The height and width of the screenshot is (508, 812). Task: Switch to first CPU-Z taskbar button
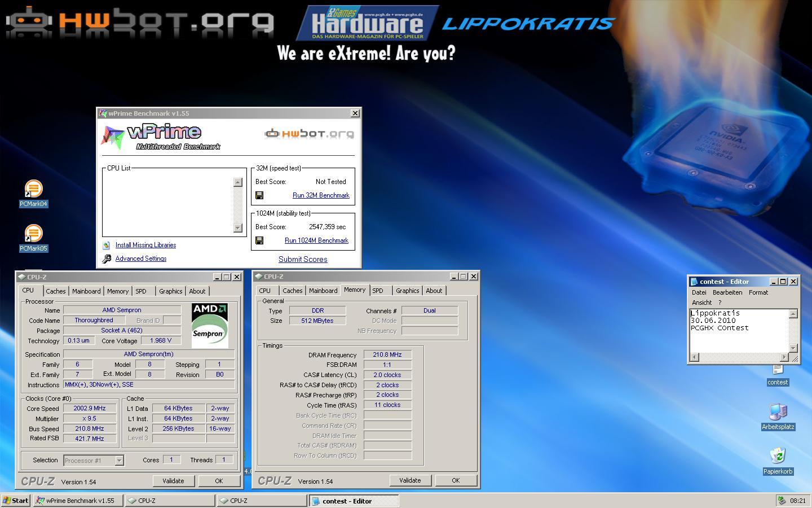[x=170, y=501]
